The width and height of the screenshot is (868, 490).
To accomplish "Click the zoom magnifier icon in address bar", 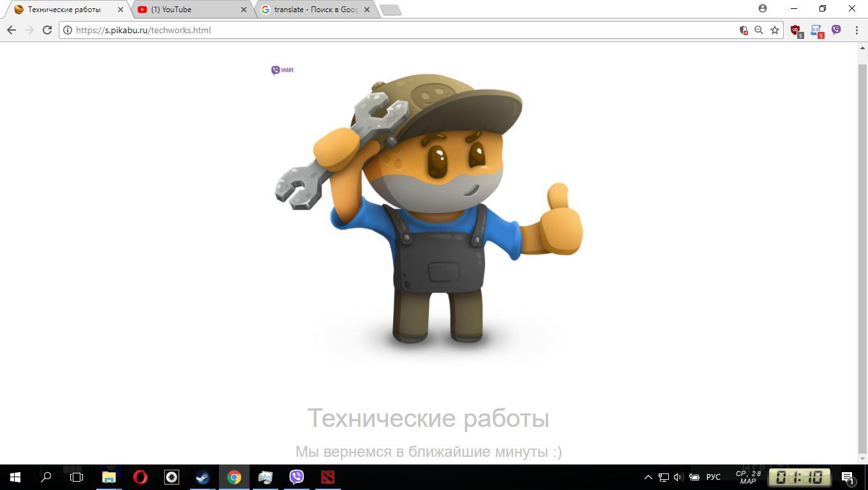I will point(759,30).
